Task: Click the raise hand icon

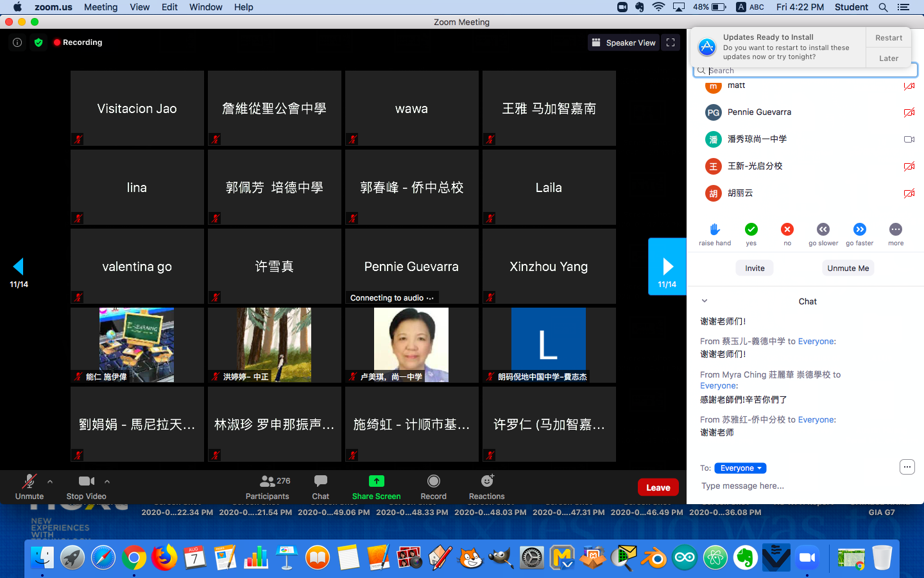Action: tap(715, 229)
